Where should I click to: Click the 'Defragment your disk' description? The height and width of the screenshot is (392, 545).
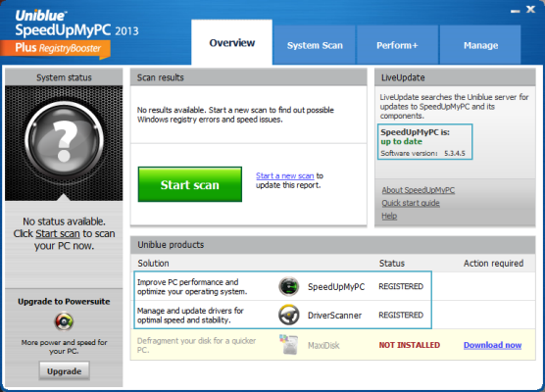(x=196, y=345)
